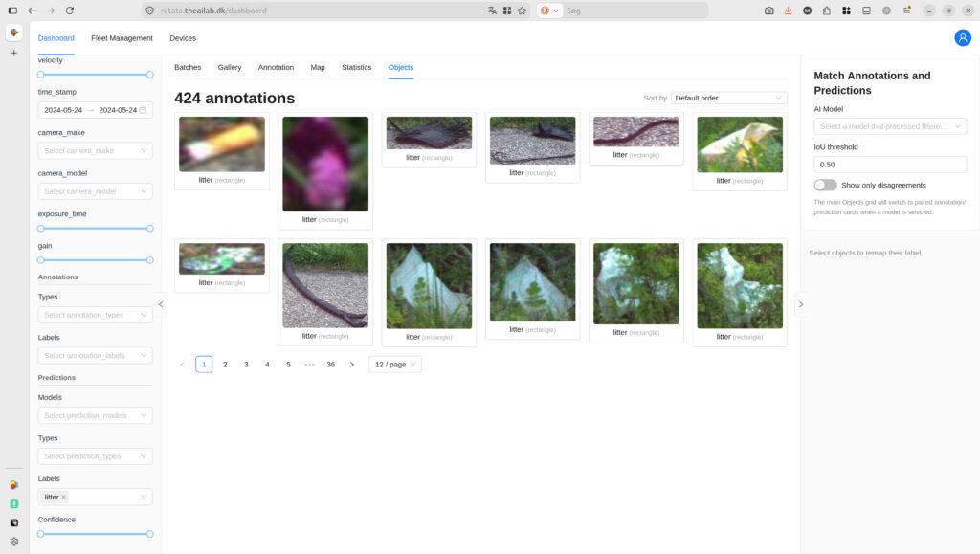Open the prediction models dropdown
Image resolution: width=980 pixels, height=554 pixels.
tap(95, 415)
